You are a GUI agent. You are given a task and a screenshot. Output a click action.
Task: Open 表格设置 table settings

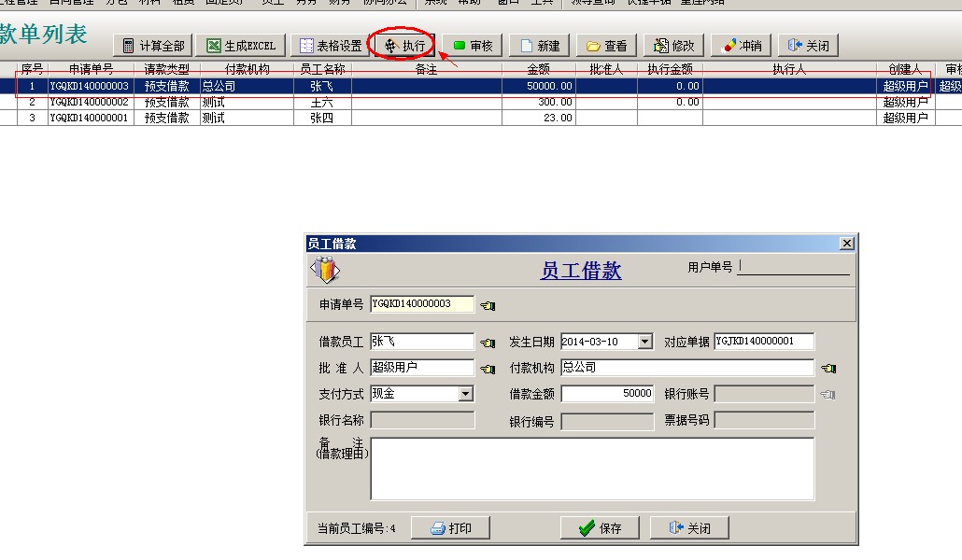[x=330, y=46]
